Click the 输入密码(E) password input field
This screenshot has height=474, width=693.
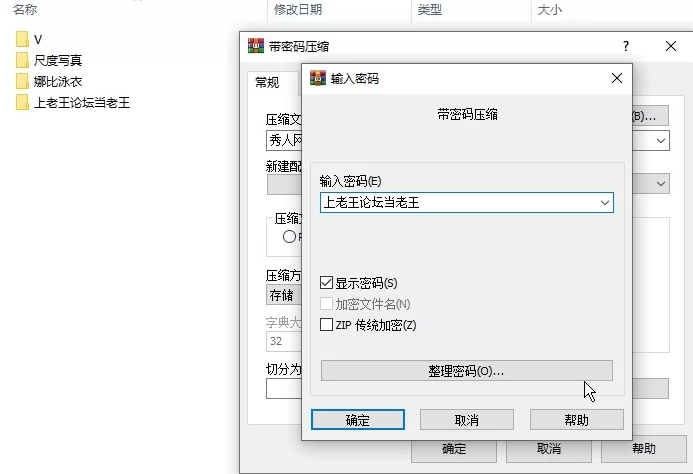click(467, 203)
